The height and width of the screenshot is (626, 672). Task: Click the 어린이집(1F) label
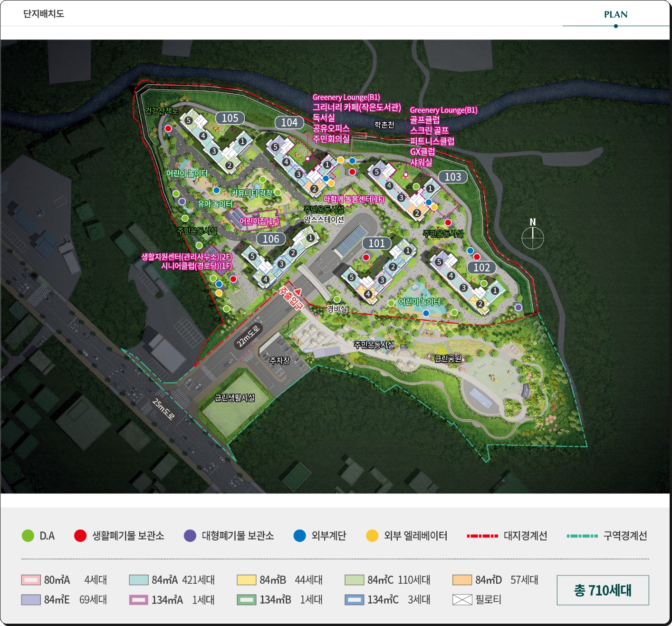pyautogui.click(x=259, y=221)
